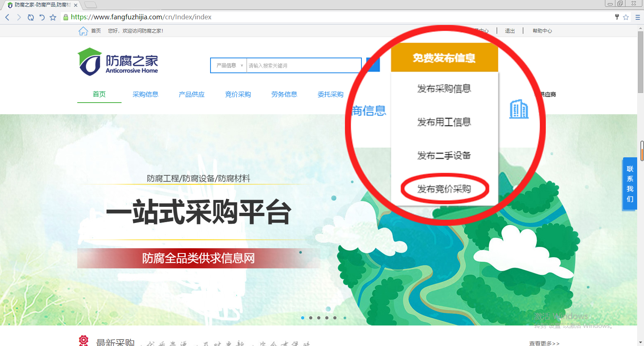This screenshot has height=346, width=644.
Task: Reload the page with the refresh icon
Action: (x=31, y=17)
